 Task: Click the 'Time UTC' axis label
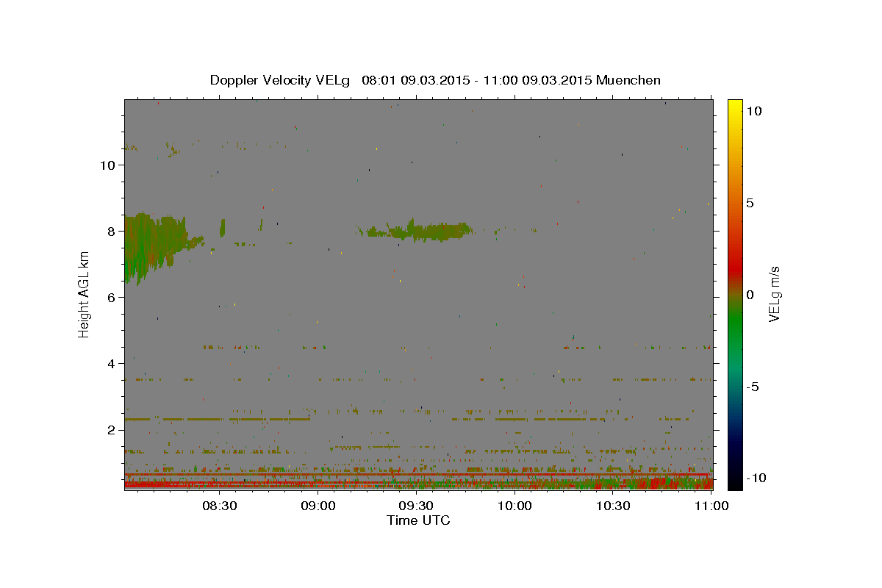(x=418, y=520)
